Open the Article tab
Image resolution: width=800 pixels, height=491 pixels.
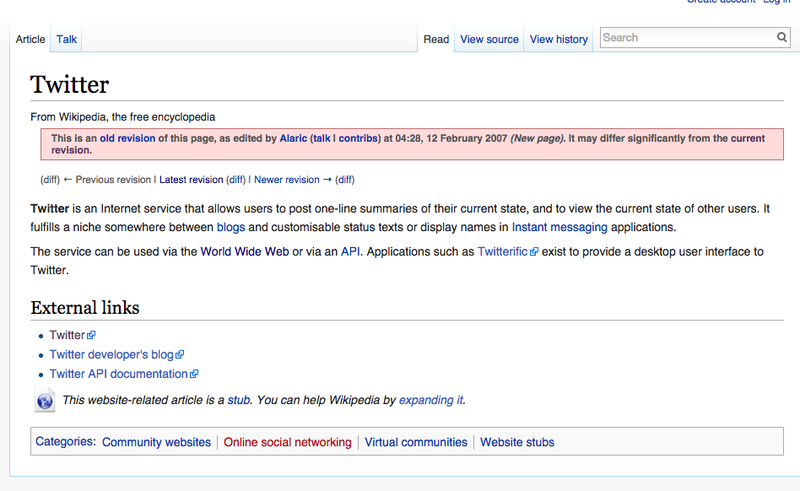[x=30, y=39]
